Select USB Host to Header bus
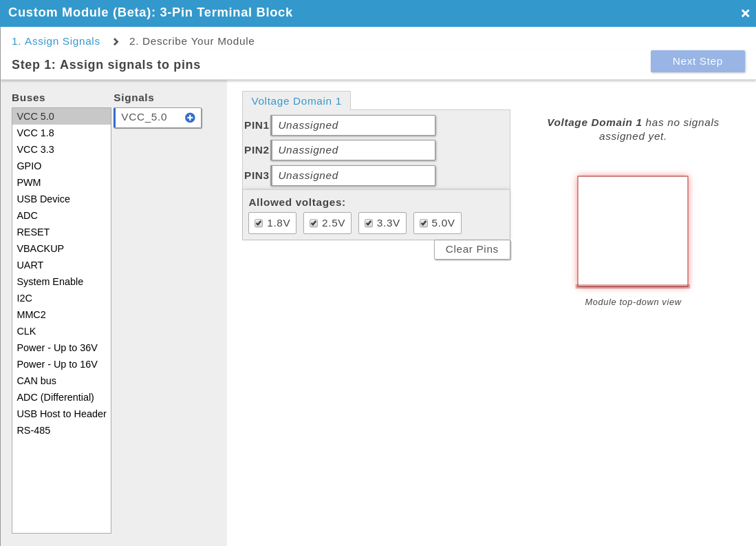The image size is (756, 546). click(62, 414)
